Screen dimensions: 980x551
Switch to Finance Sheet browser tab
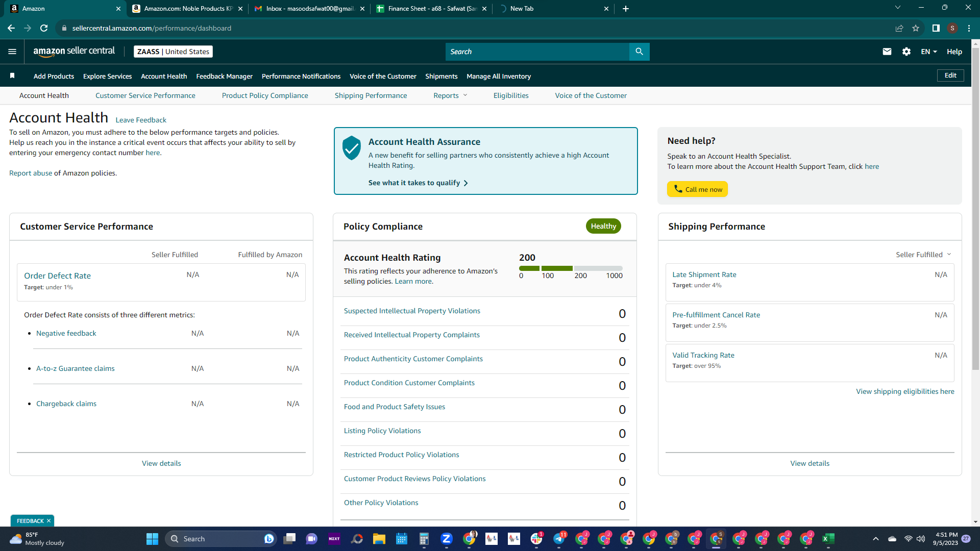coord(431,9)
